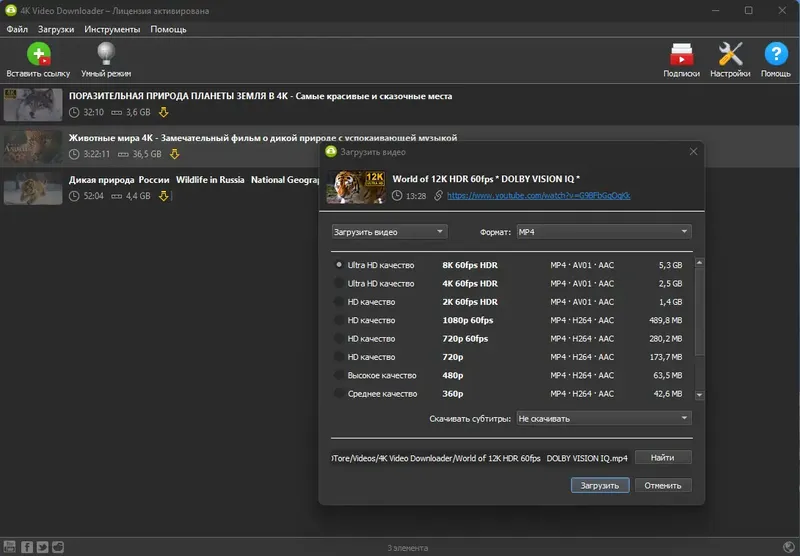Click the Найти browse button
Viewport: 800px width, 556px height.
pyautogui.click(x=663, y=458)
